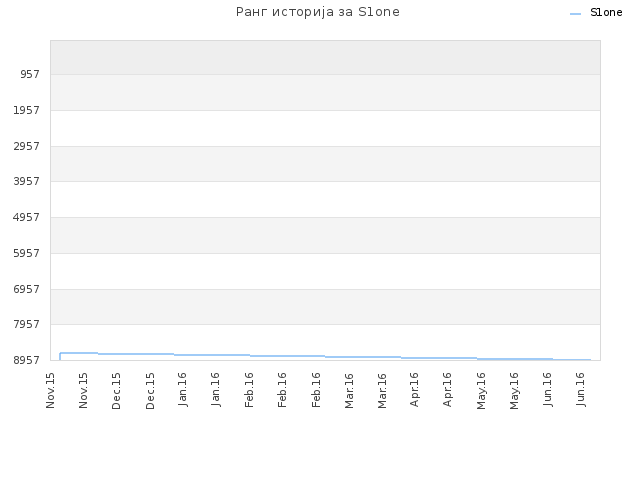The height and width of the screenshot is (480, 640).
Task: Click the first Dec.15 date label
Action: coord(116,391)
